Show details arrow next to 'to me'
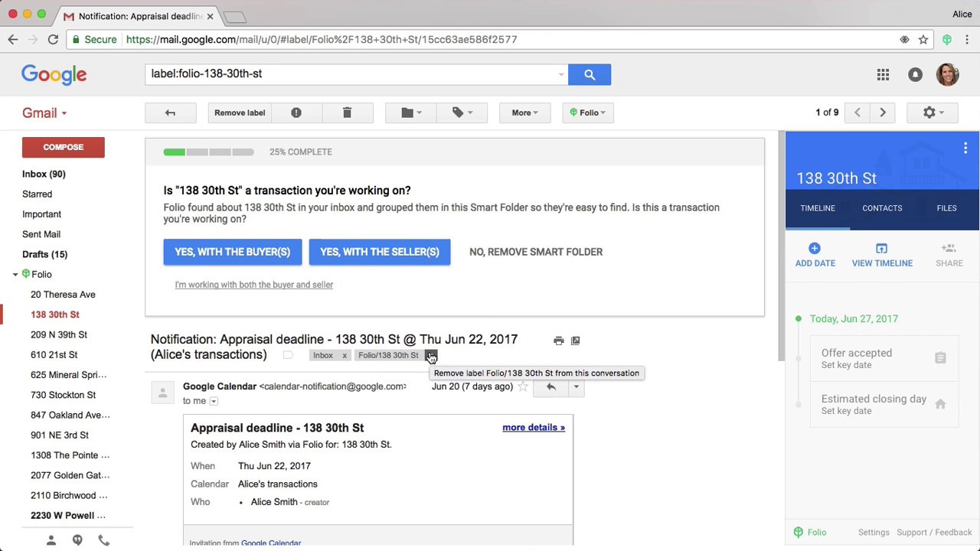 pyautogui.click(x=214, y=401)
